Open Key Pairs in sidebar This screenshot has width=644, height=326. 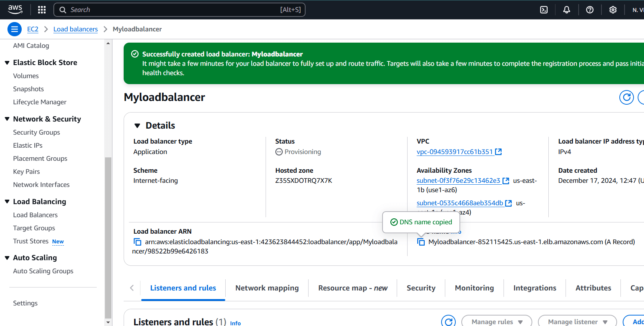pos(27,172)
